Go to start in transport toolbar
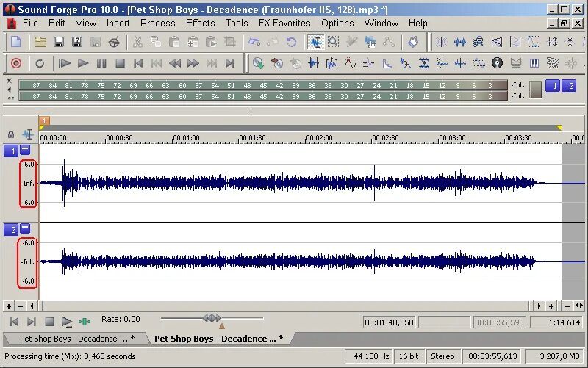This screenshot has width=588, height=368. click(x=138, y=63)
